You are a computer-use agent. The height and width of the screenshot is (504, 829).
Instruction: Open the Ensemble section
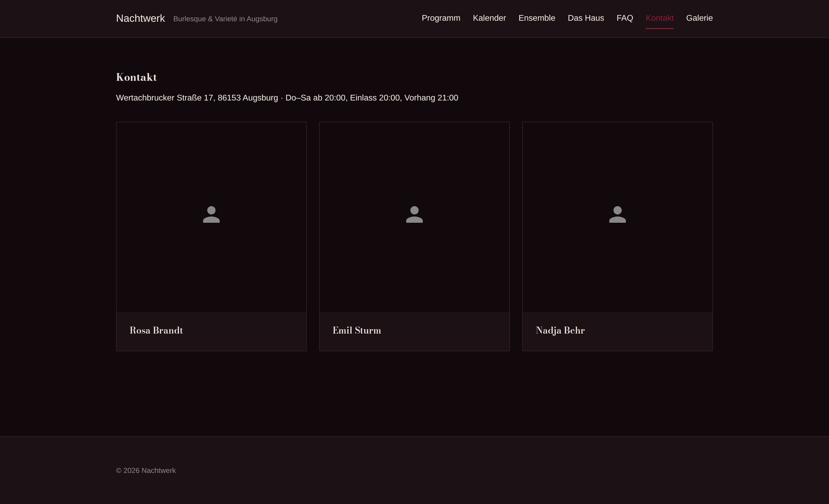pos(537,18)
